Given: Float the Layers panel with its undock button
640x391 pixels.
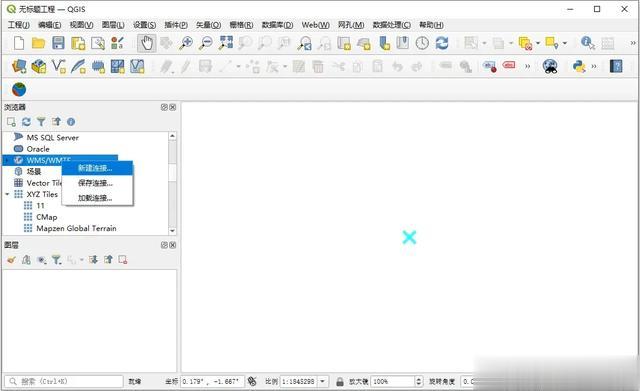Looking at the screenshot, I should tap(164, 245).
